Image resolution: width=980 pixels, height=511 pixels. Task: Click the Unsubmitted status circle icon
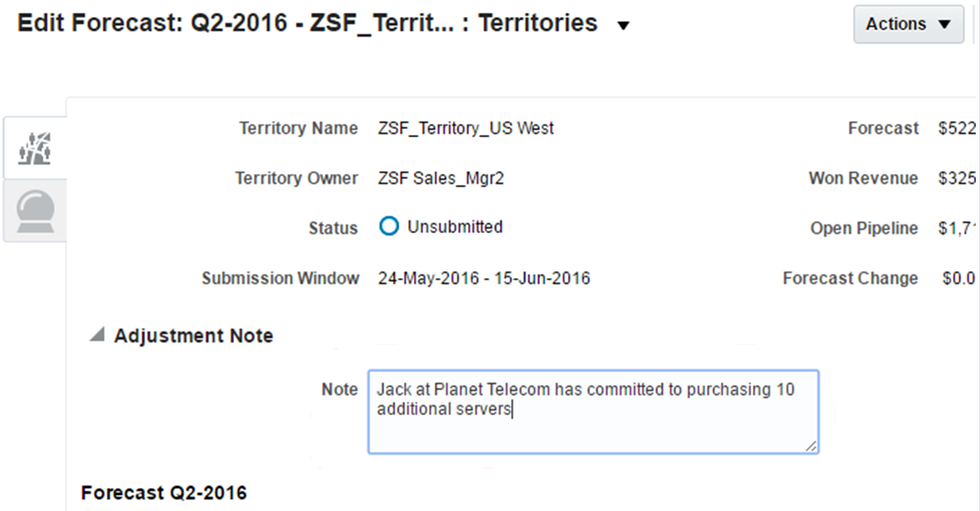(x=388, y=227)
